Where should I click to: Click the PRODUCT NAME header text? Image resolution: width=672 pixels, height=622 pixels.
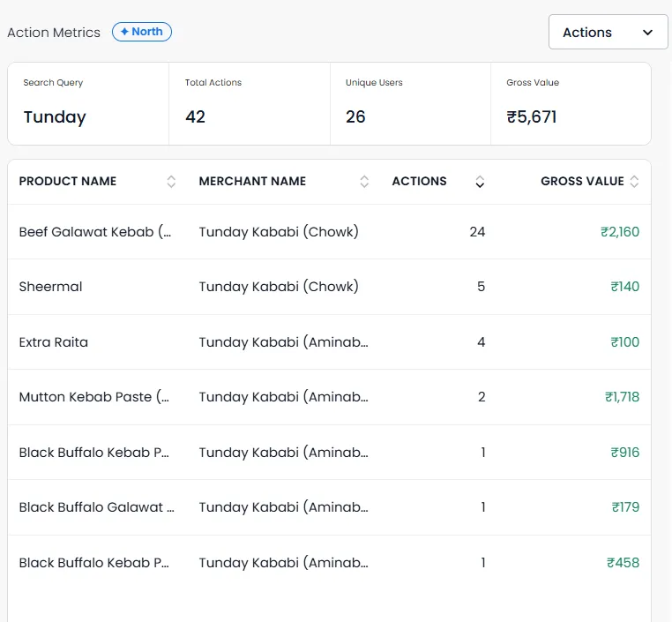(x=68, y=182)
